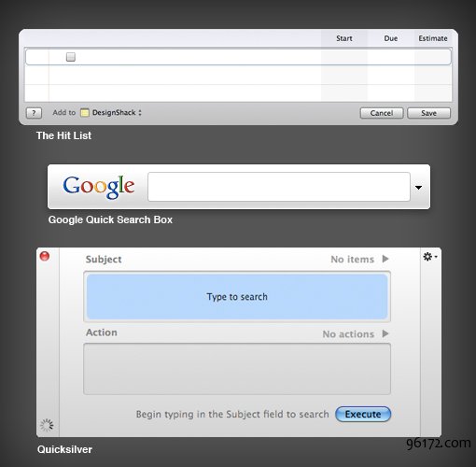Image resolution: width=476 pixels, height=467 pixels.
Task: Open the DesignShack list popup selector
Action: point(117,112)
